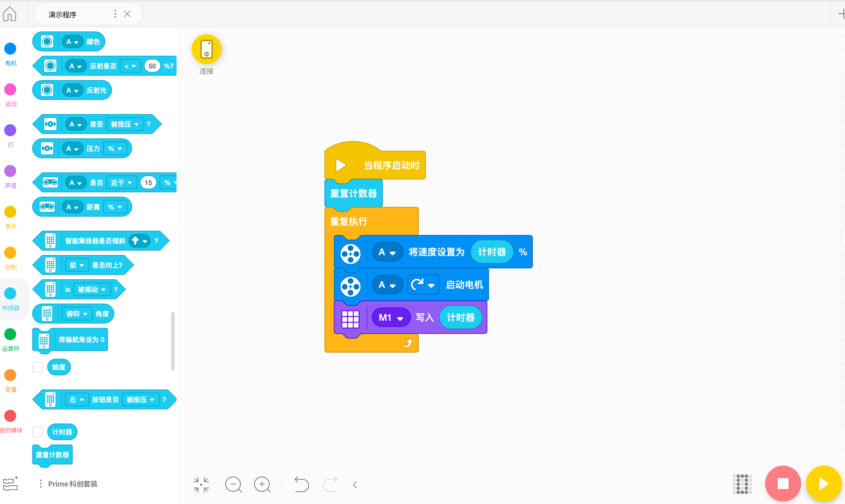Viewport: 845px width, 504px height.
Task: Click the Prime 科创套装 label
Action: tap(73, 484)
